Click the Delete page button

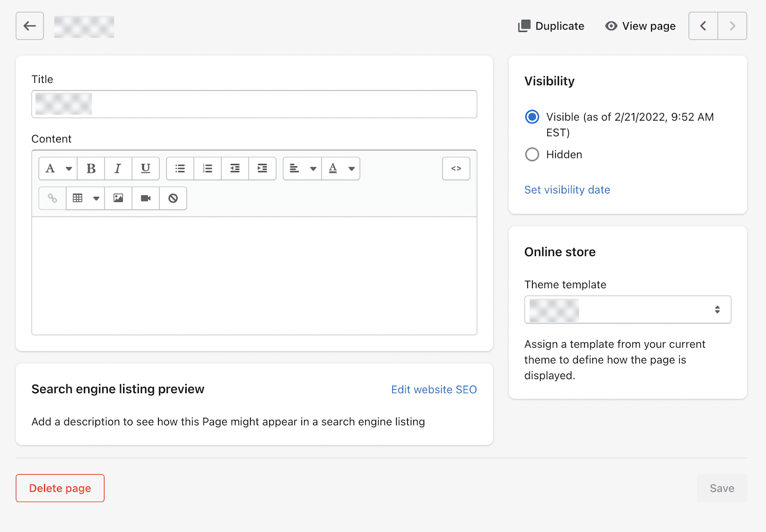click(60, 488)
